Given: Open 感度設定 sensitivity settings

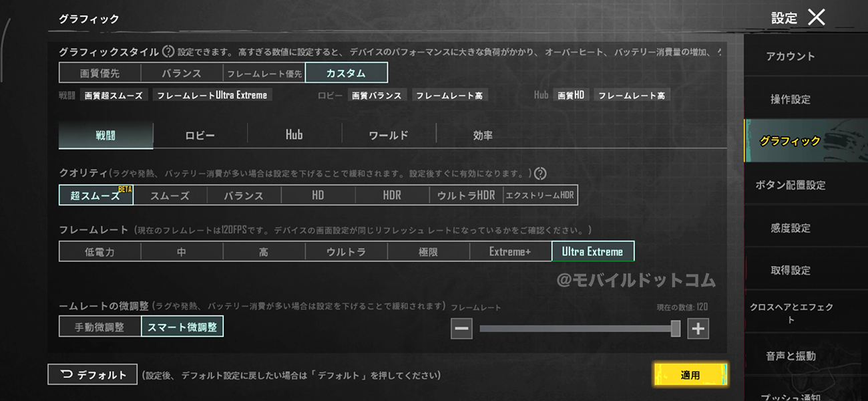Looking at the screenshot, I should click(791, 229).
